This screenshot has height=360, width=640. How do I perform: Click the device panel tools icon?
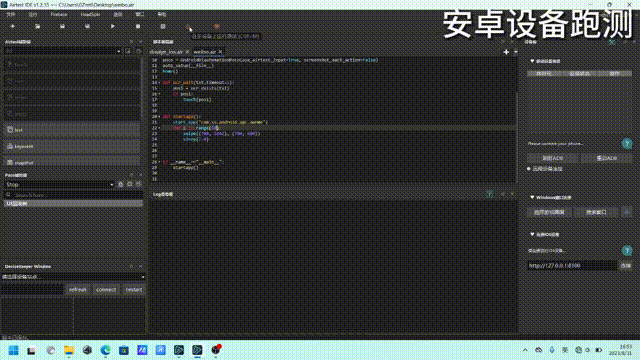coord(612,42)
